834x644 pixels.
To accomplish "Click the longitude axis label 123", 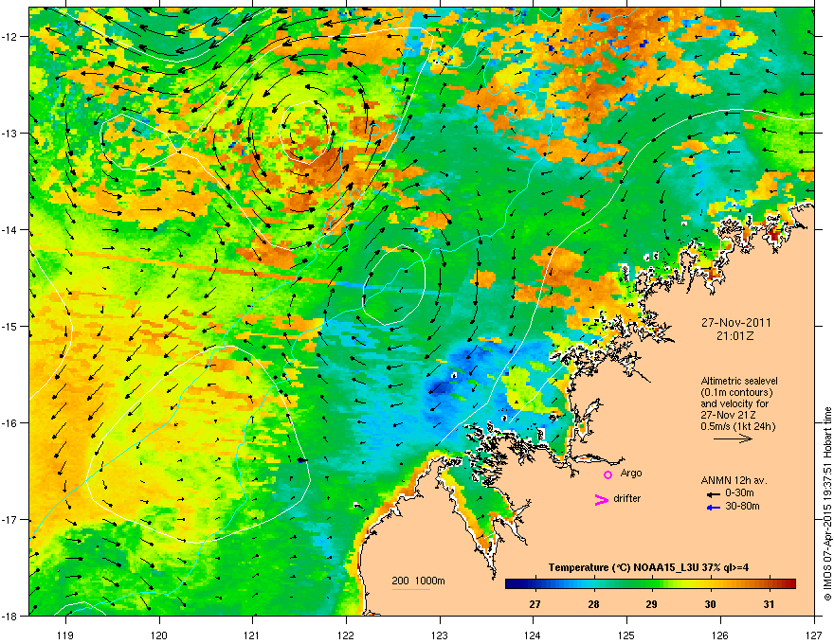I will tap(440, 635).
